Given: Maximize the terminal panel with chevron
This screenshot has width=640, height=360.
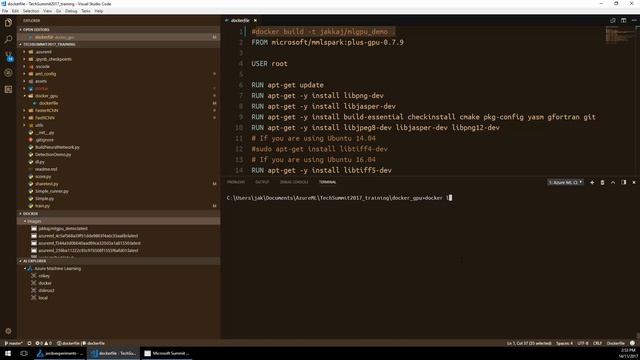Looking at the screenshot, I should point(613,182).
